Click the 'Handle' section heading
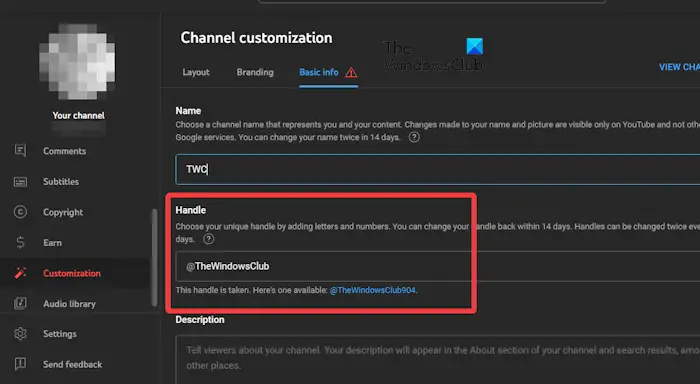700x384 pixels. 191,210
